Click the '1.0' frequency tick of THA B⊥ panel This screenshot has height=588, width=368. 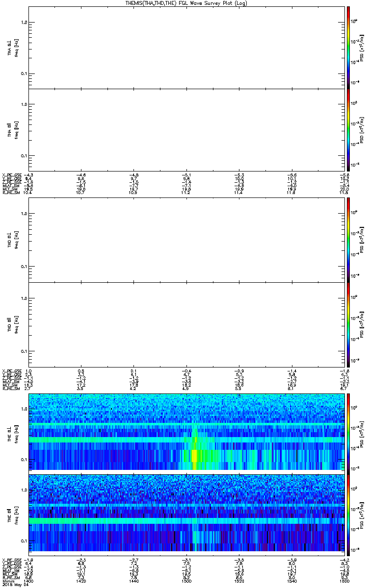[x=24, y=23]
